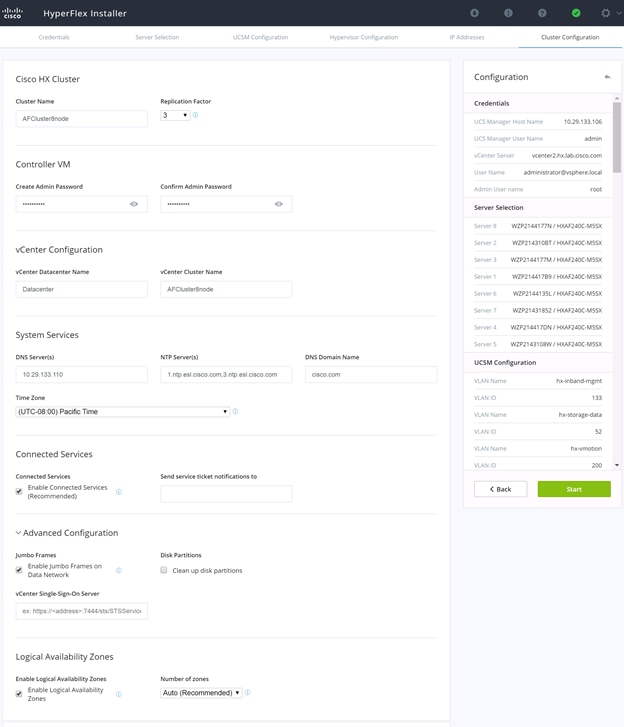
Task: Click the NTP Server(s) field
Action: click(x=226, y=375)
